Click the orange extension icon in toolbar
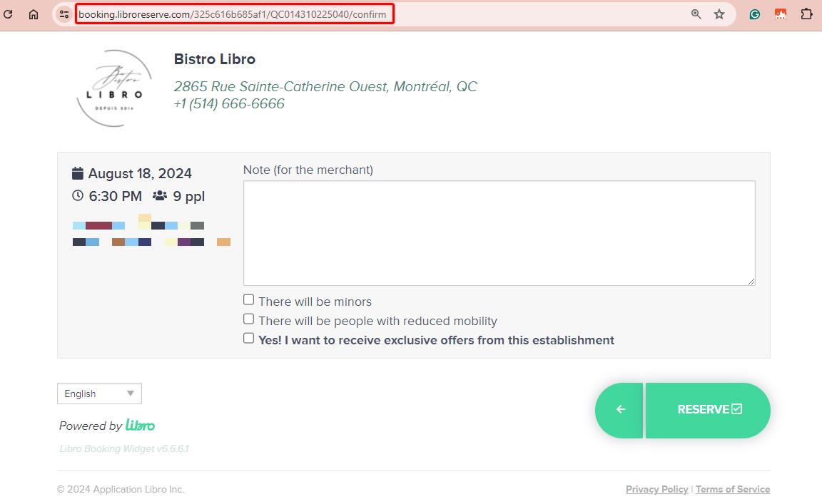822x504 pixels. [781, 13]
